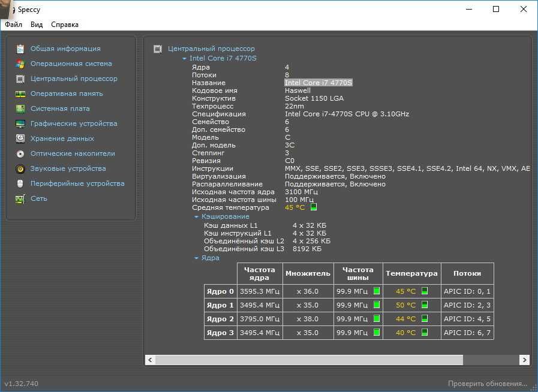Click the Haswell code name value
Screen dimensions: 538x392
[297, 91]
